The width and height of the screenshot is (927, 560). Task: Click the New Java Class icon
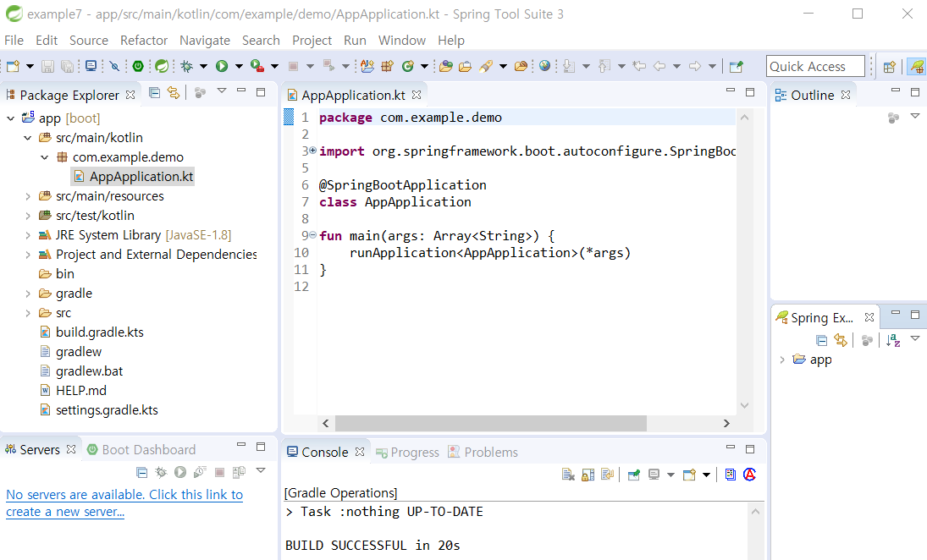point(407,66)
